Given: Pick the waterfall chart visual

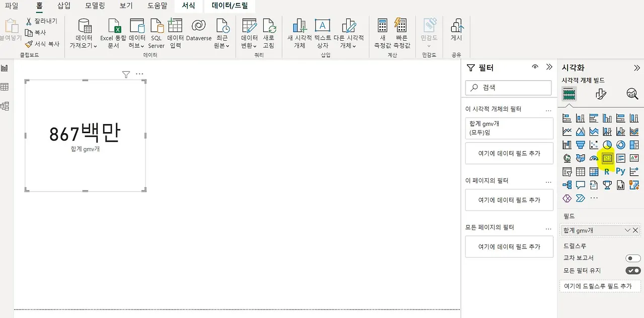Looking at the screenshot, I should click(x=567, y=145).
